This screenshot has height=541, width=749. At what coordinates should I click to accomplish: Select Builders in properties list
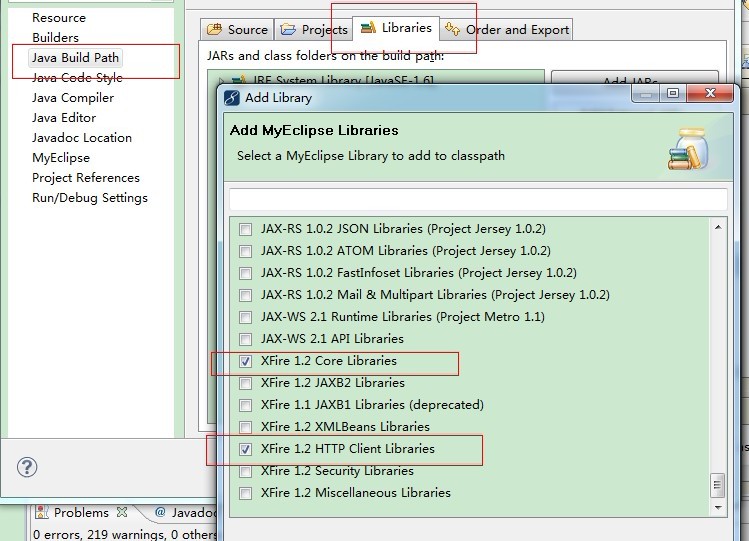[55, 37]
